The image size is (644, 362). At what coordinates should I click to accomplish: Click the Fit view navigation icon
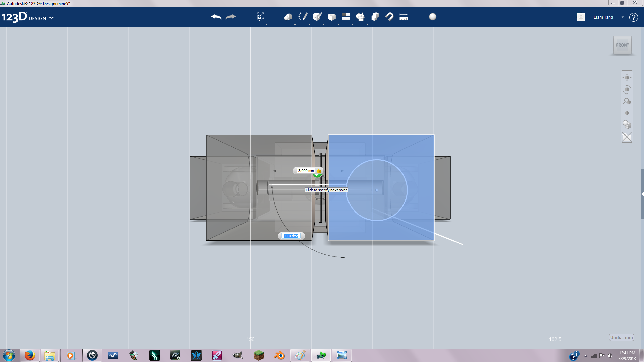[627, 113]
